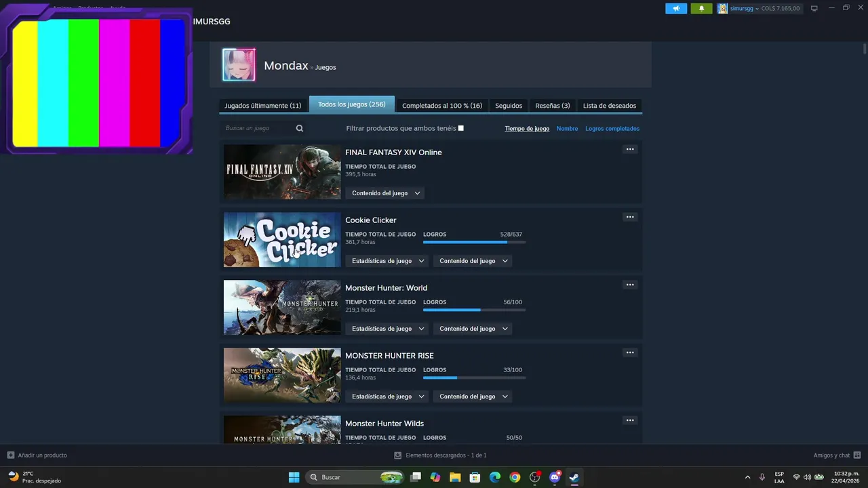Click Cookie Clicker achievements progress bar

pyautogui.click(x=474, y=242)
